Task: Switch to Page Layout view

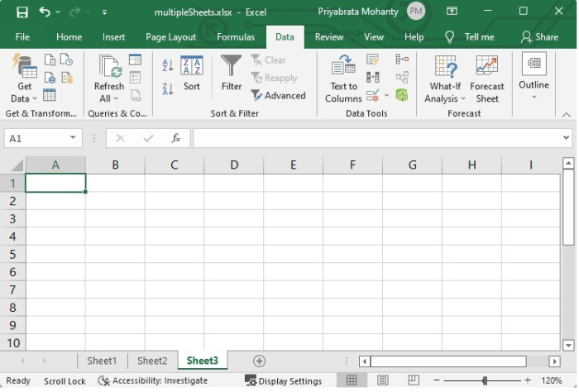Action: pos(382,380)
